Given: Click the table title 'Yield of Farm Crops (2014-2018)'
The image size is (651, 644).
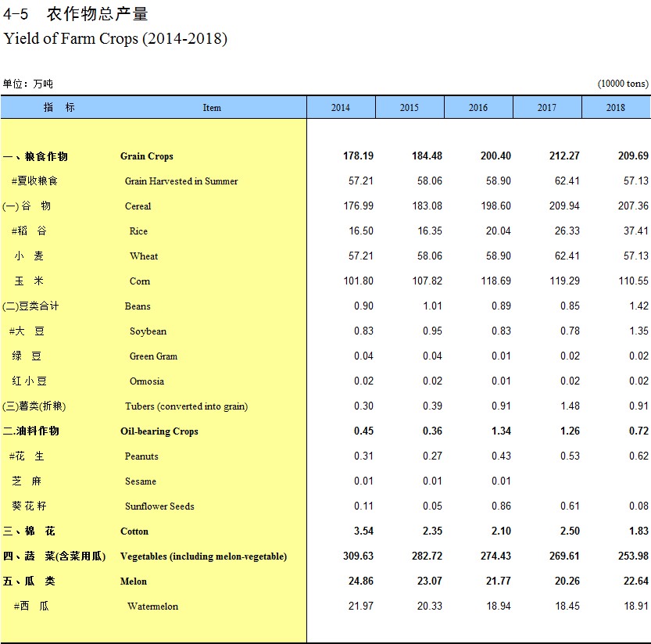Looking at the screenshot, I should [x=116, y=38].
